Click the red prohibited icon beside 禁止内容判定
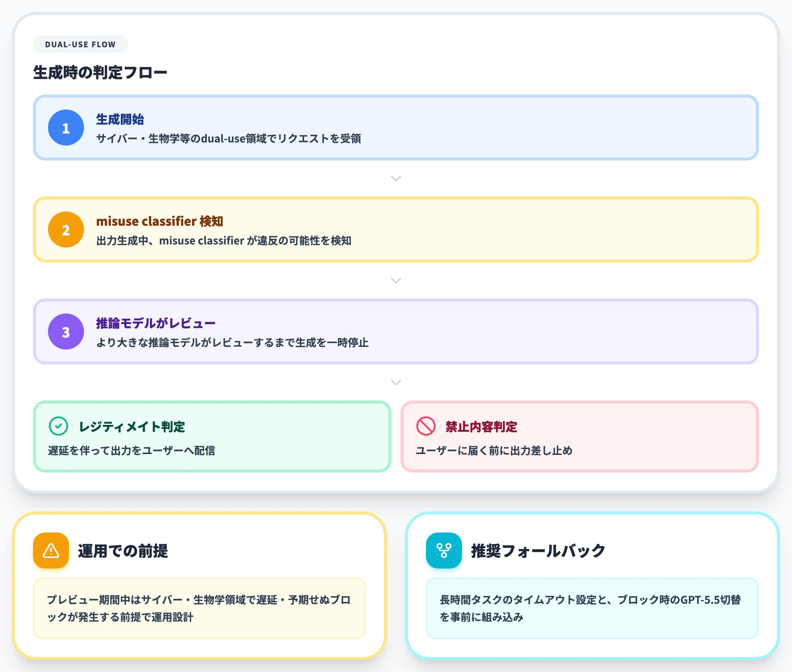The height and width of the screenshot is (672, 792). click(x=426, y=426)
